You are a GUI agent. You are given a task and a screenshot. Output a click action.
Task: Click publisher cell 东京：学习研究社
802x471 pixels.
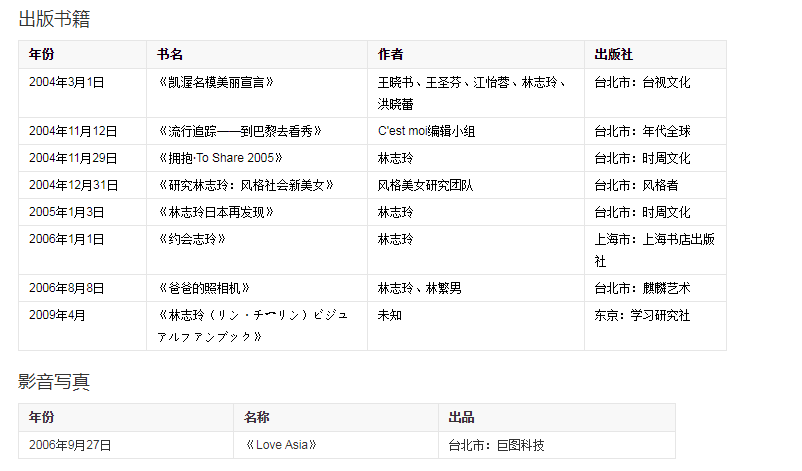642,315
